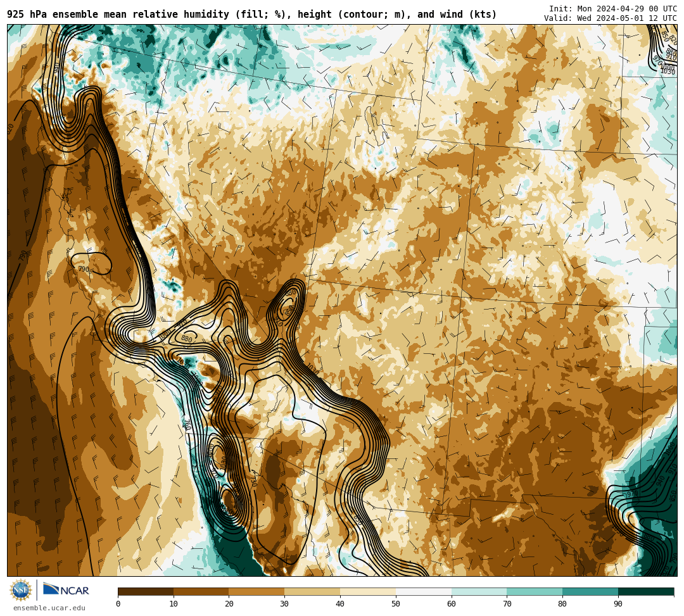Click the colorbar tick label 80
684x616 pixels.
click(x=562, y=604)
